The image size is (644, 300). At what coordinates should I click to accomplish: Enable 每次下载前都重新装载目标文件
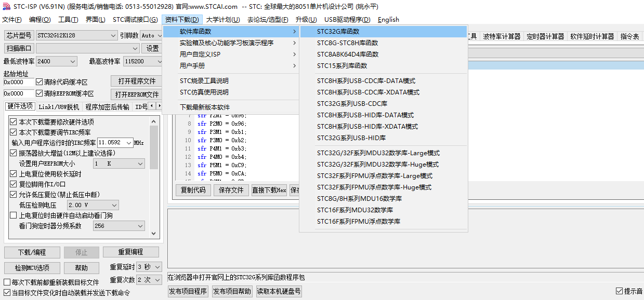tap(7, 282)
